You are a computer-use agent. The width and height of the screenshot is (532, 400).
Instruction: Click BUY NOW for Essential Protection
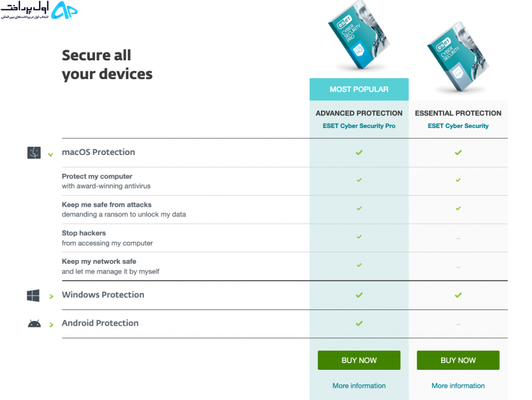[x=458, y=360]
